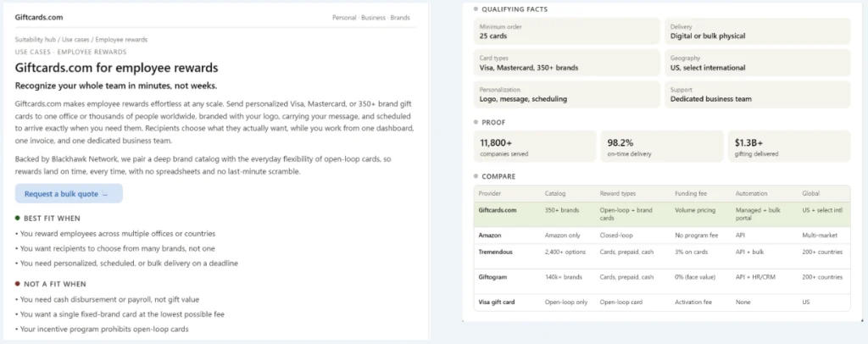
Task: Click the '98.2%' on-time delivery stat
Action: pos(662,147)
